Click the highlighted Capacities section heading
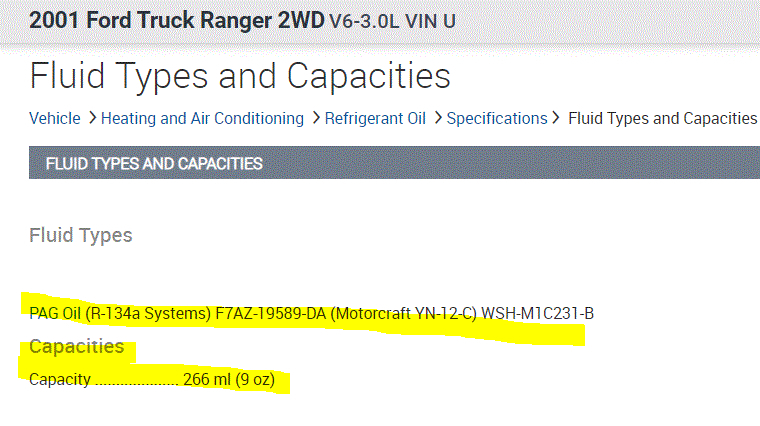Screen dimensions: 760x426 (x=77, y=347)
